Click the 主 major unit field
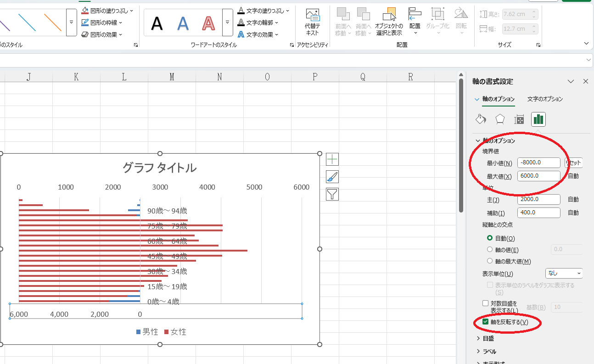Image resolution: width=594 pixels, height=364 pixels. coord(538,199)
